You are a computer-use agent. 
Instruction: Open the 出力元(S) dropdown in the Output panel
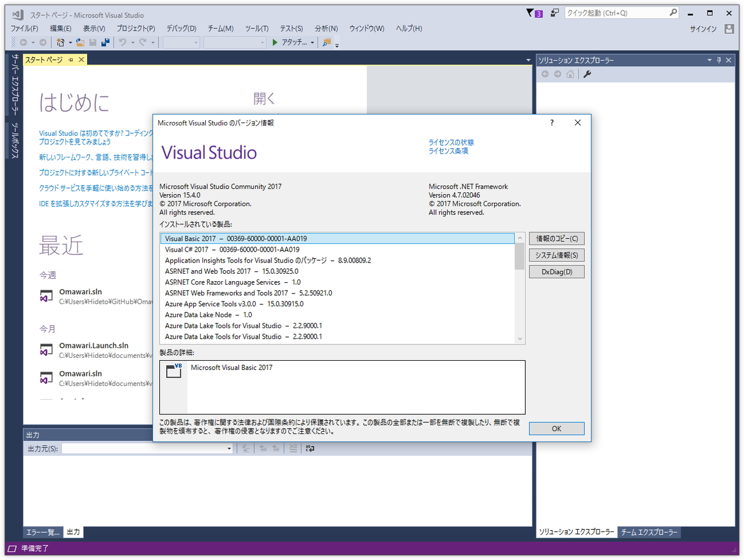pyautogui.click(x=228, y=448)
